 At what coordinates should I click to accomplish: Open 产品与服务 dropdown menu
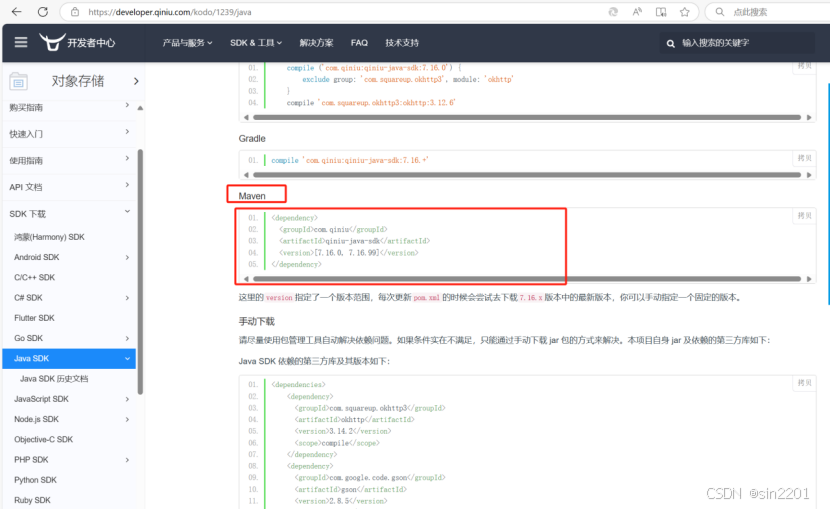pos(187,43)
